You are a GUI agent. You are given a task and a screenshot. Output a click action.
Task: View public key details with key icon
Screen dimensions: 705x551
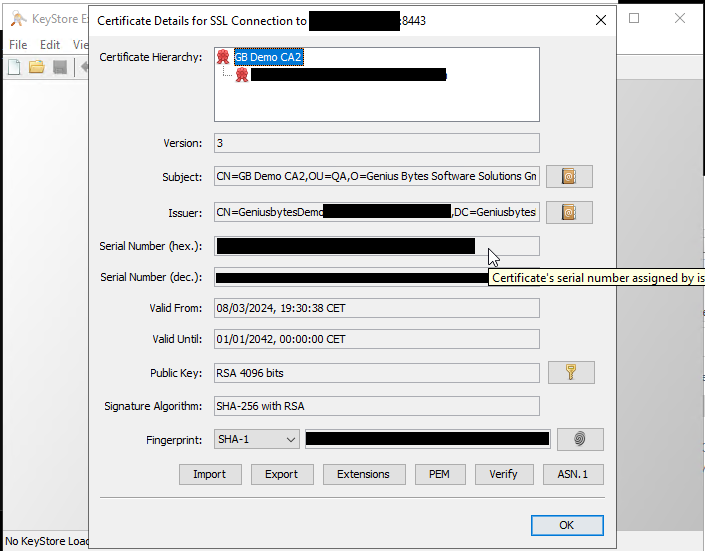571,372
